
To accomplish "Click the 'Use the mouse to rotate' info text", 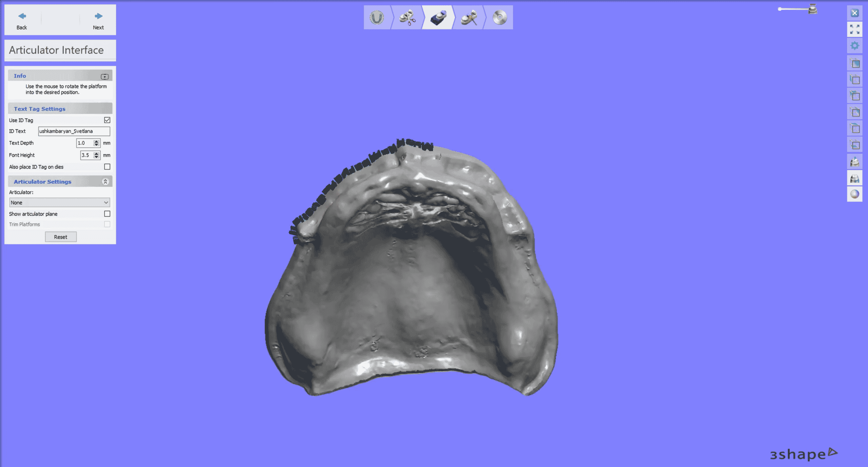I will coord(66,89).
